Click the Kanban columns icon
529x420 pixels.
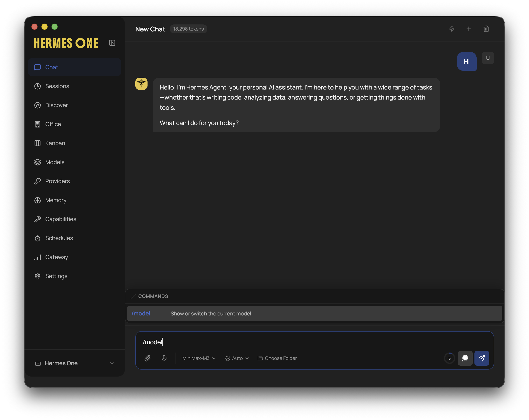[38, 143]
